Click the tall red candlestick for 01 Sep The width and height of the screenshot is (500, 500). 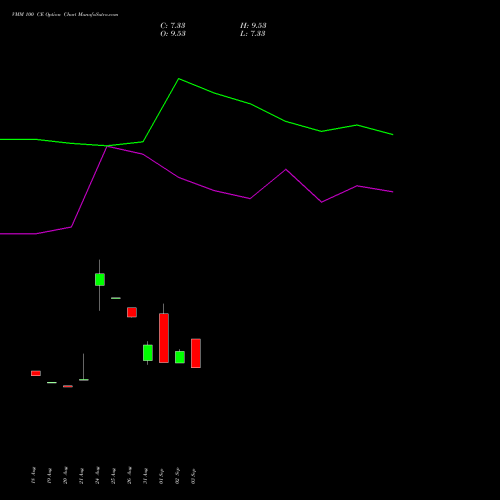164,338
